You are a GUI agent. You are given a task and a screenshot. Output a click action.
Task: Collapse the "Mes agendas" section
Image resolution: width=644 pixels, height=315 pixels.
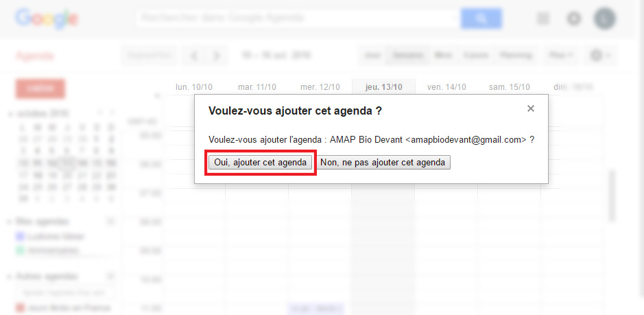(x=10, y=222)
